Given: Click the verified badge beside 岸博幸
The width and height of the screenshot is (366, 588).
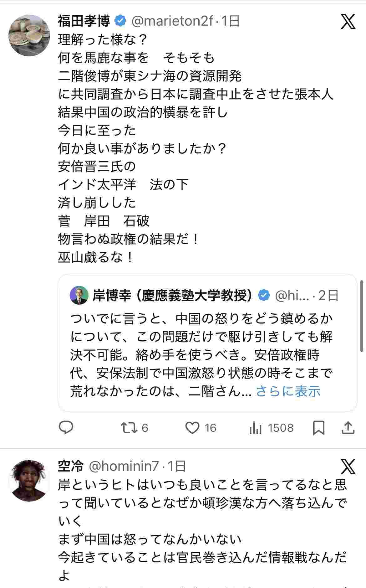Looking at the screenshot, I should (264, 295).
